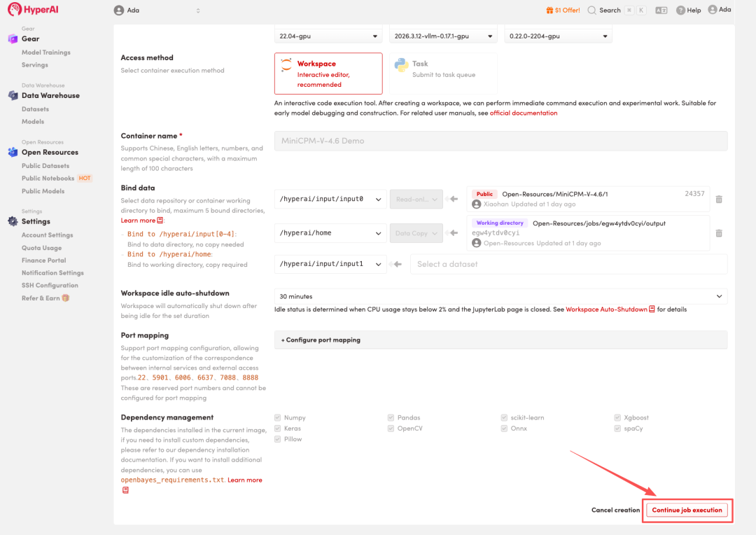Open the 2026.3.12-vllm-0.17.1-gpu dropdown
Viewport: 756px width, 535px height.
point(443,36)
